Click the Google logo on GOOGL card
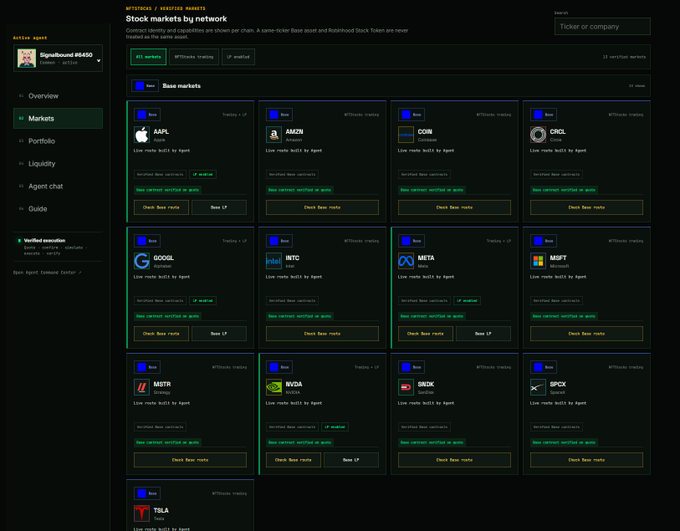The height and width of the screenshot is (531, 680). point(142,261)
